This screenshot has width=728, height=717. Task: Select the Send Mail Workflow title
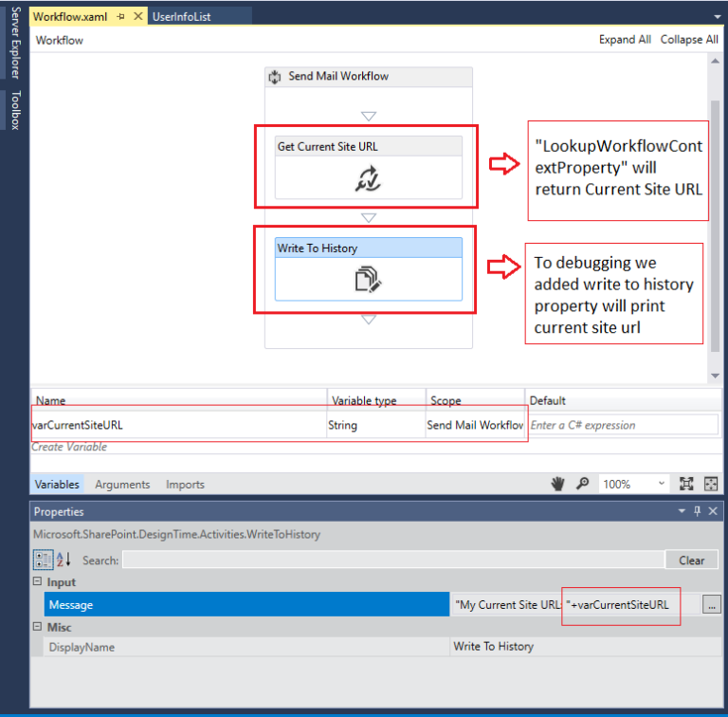(338, 76)
